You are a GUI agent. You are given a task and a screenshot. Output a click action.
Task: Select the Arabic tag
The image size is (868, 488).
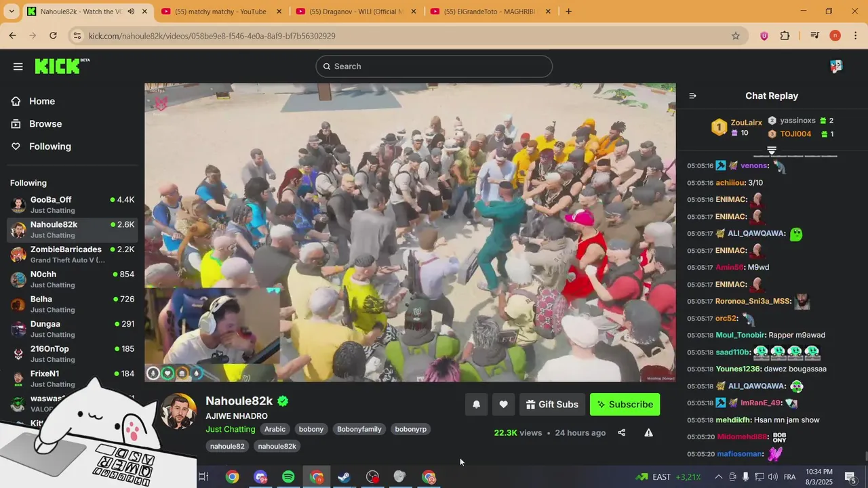tap(275, 429)
